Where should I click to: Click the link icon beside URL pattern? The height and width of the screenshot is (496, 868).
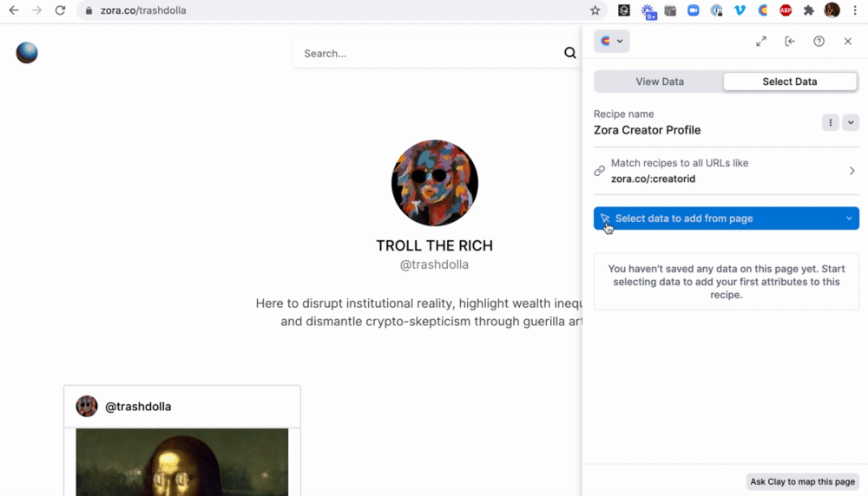(x=600, y=171)
